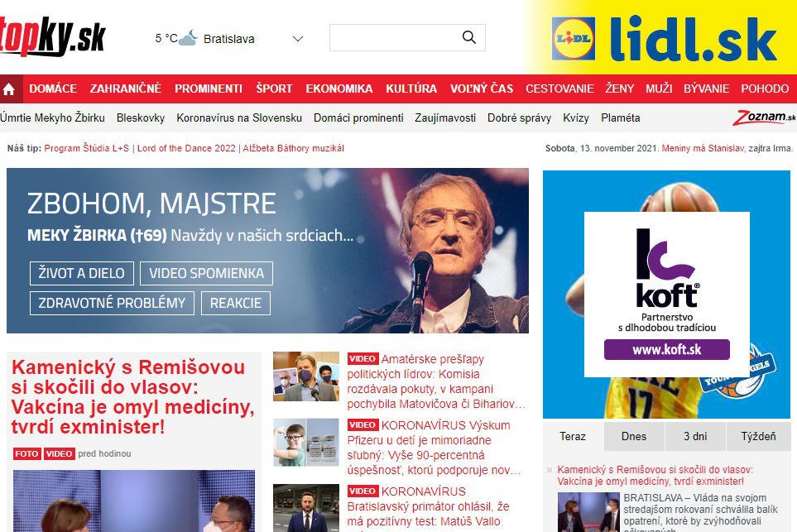Open the Pfizer children vaccine article thumbnail
This screenshot has height=532, width=797.
click(306, 442)
